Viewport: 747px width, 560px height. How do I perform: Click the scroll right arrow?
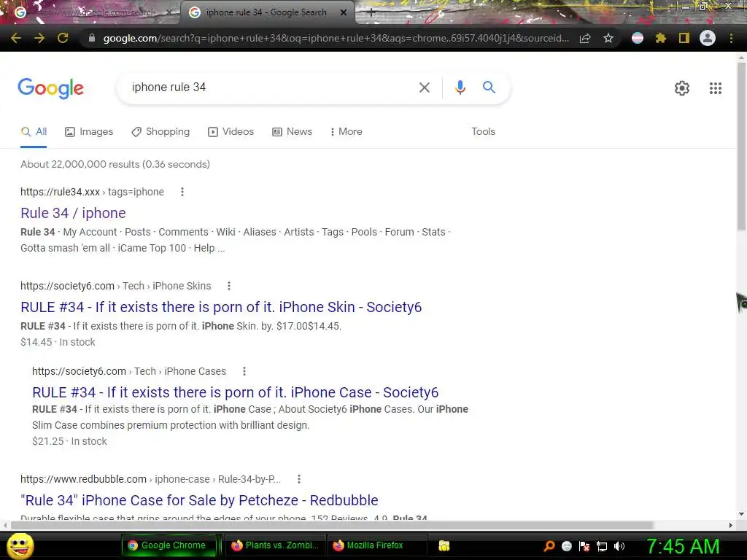731,525
